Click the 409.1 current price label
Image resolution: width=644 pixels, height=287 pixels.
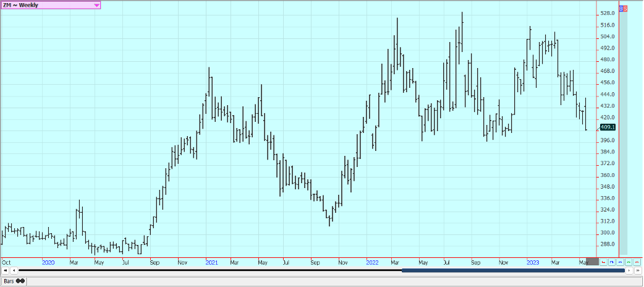pyautogui.click(x=608, y=127)
